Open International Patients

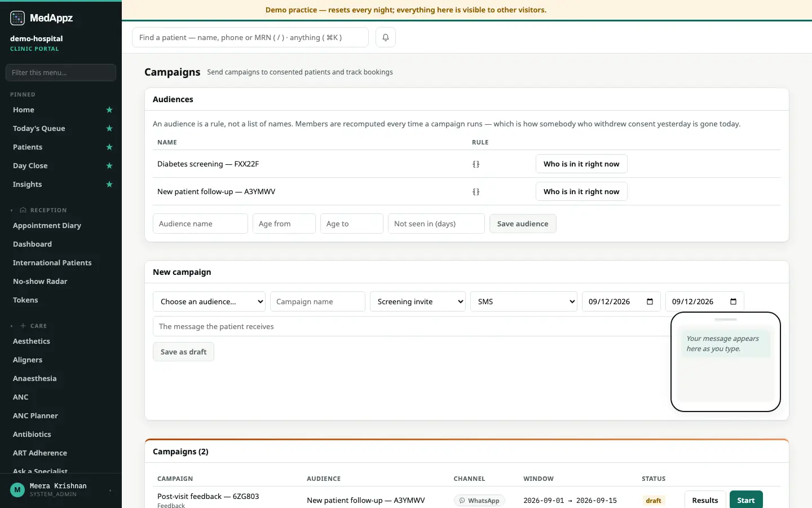(52, 263)
